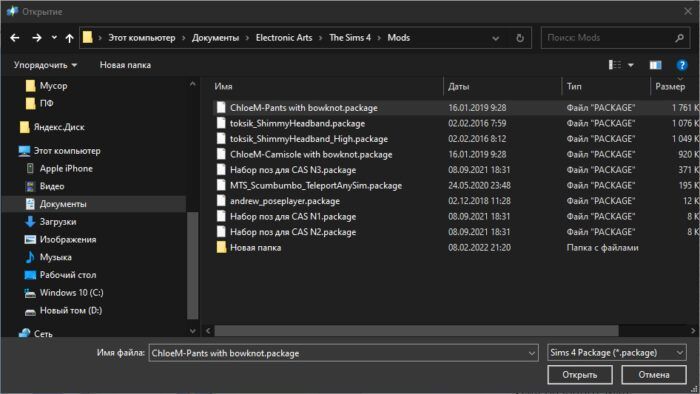Viewport: 700px width, 394px height.
Task: Expand the file name history dropdown
Action: click(531, 353)
